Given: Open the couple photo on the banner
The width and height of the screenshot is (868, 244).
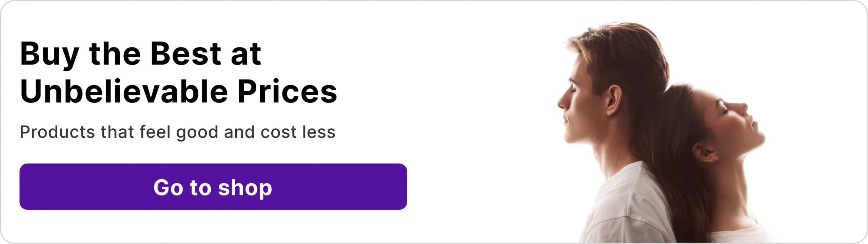Looking at the screenshot, I should tap(661, 132).
